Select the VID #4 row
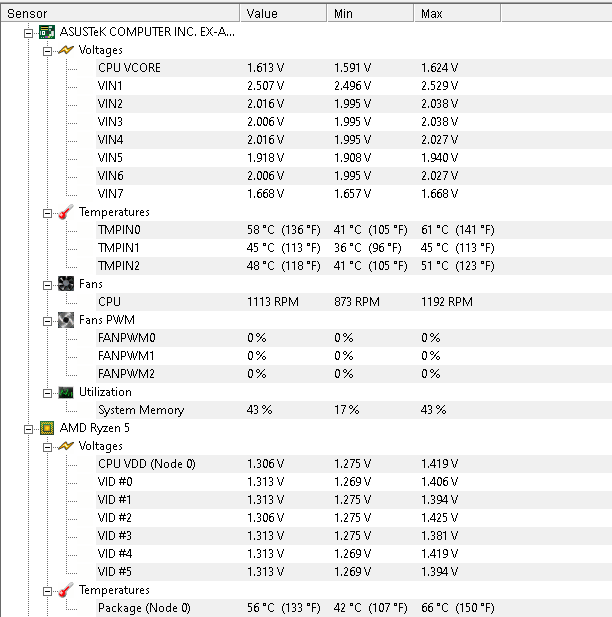612x617 pixels. (x=353, y=554)
